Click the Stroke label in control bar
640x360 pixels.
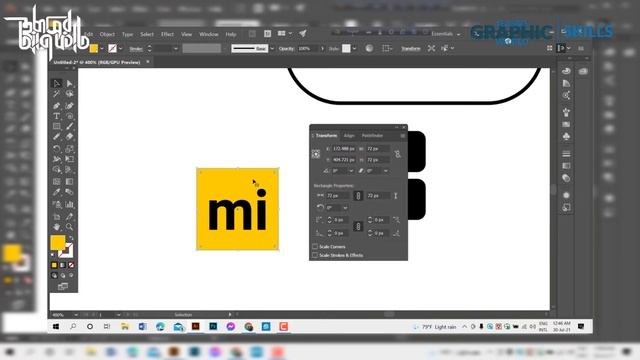(x=136, y=49)
